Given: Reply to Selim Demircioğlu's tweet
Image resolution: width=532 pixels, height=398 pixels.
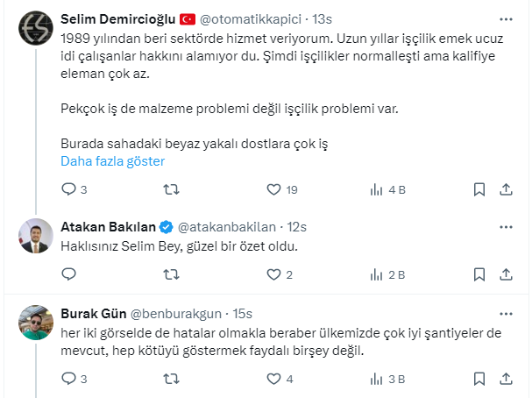Looking at the screenshot, I should [x=68, y=188].
